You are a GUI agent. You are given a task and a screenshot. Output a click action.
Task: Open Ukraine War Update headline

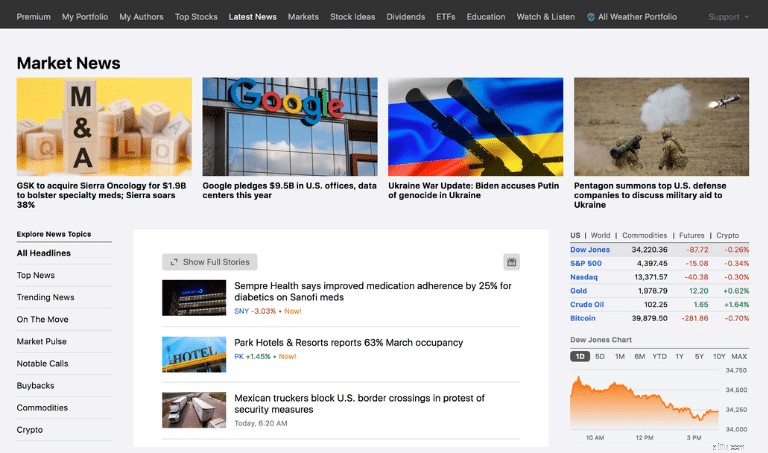coord(474,190)
